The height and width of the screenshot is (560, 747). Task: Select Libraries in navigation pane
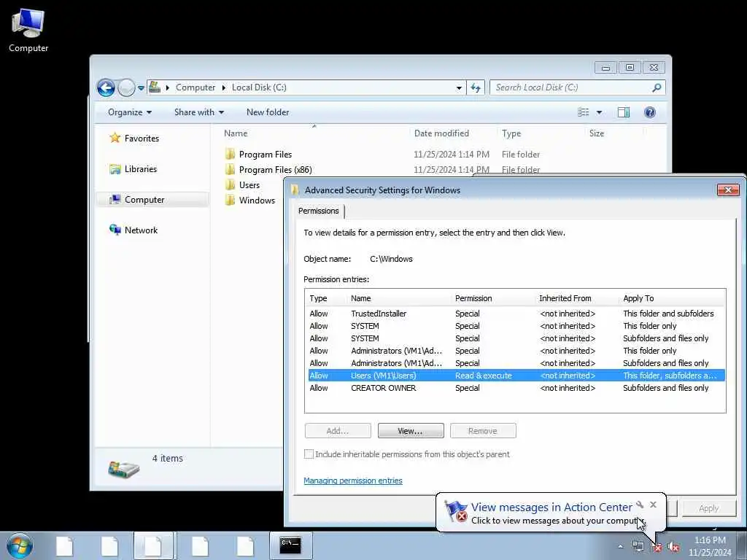pyautogui.click(x=141, y=169)
